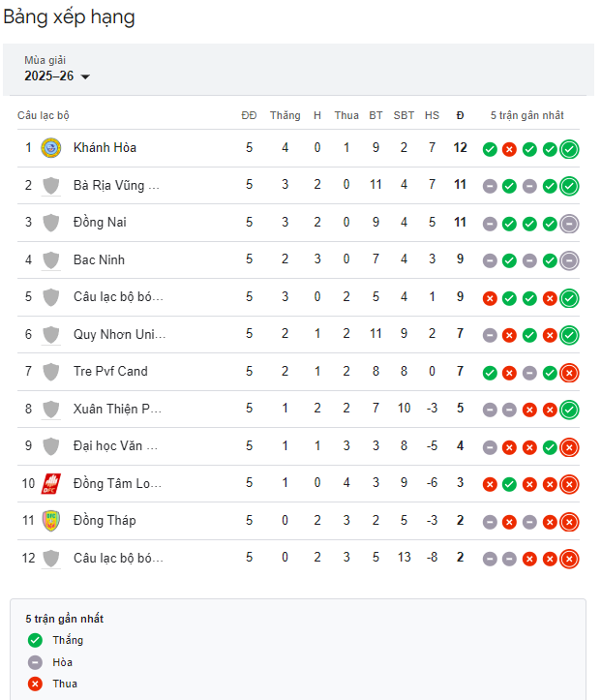Image resolution: width=601 pixels, height=700 pixels.
Task: Click Khánh Hòa's most recent win icon
Action: (x=570, y=149)
